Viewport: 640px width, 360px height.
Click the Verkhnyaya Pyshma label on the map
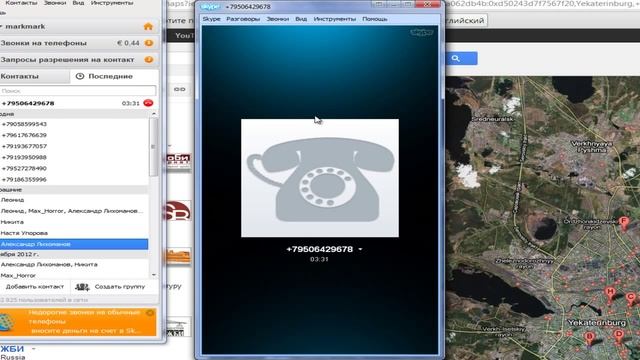point(591,147)
